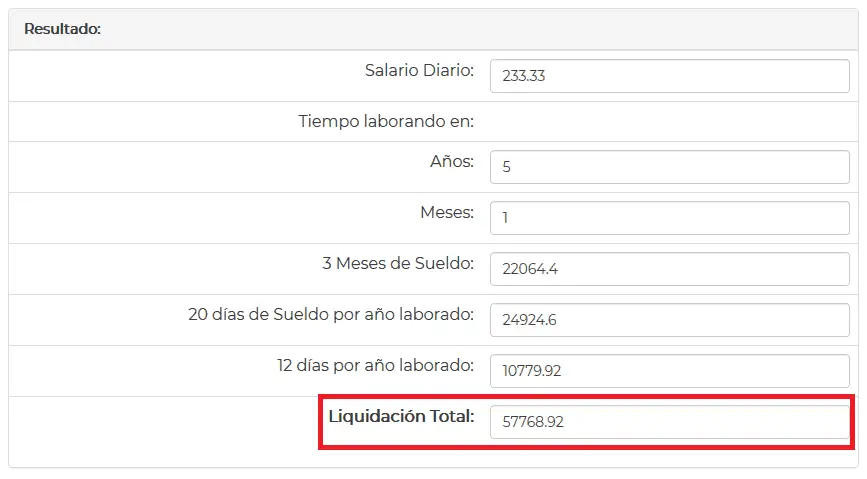This screenshot has height=479, width=867.
Task: Focus the 12 días por año field
Action: click(669, 370)
